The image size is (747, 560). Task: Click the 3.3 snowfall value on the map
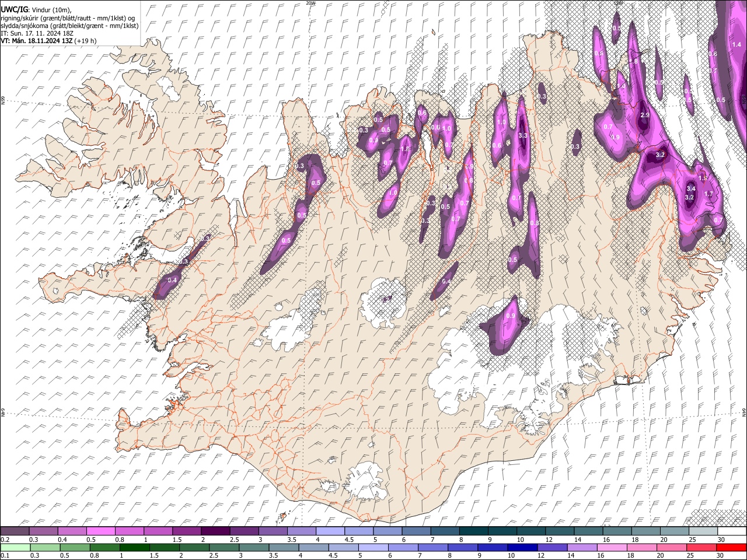coord(523,135)
